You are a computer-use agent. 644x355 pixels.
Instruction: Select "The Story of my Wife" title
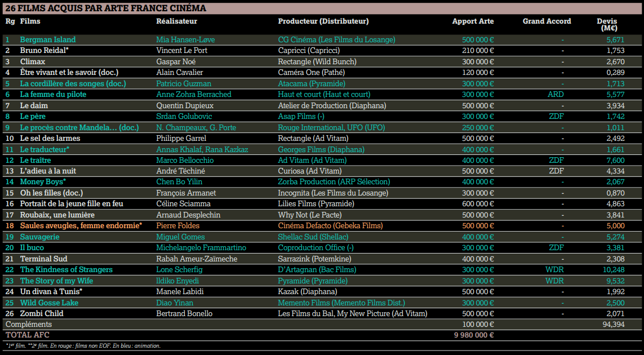pyautogui.click(x=56, y=281)
